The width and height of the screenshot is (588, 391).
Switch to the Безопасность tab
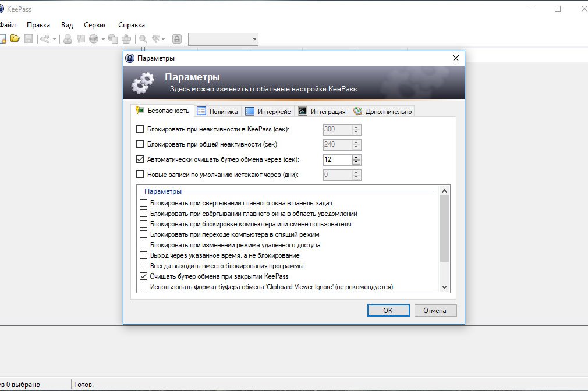coord(163,111)
